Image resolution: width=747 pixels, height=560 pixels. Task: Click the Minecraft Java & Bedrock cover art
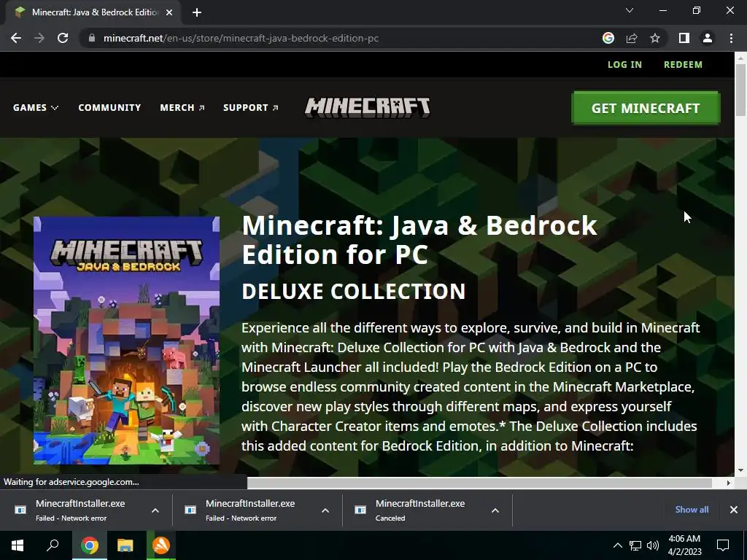point(126,341)
